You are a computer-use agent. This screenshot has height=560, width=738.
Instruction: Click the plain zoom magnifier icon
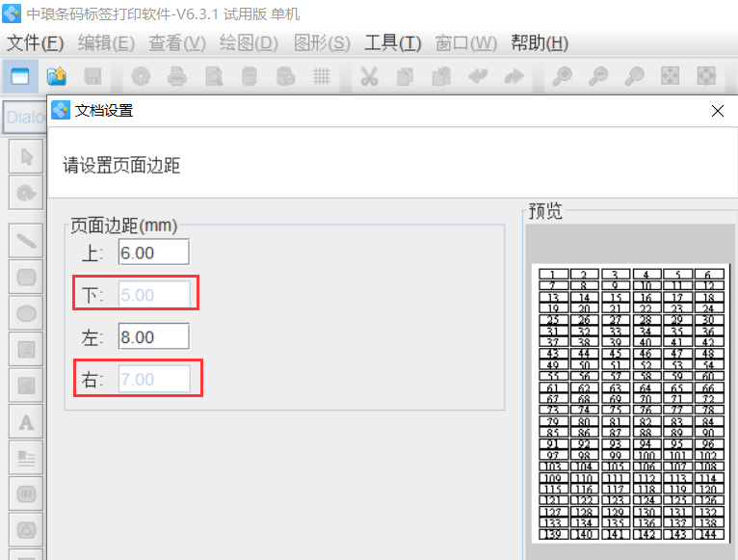(635, 76)
